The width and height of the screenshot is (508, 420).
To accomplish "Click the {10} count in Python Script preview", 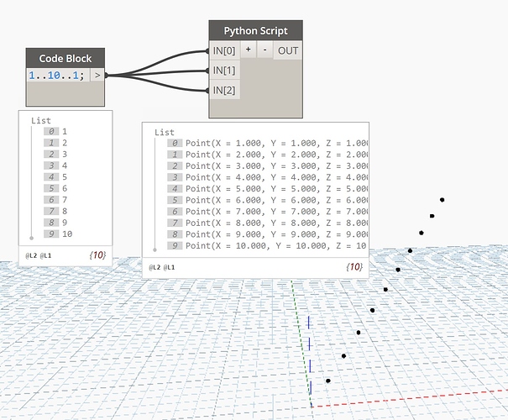I will [354, 267].
